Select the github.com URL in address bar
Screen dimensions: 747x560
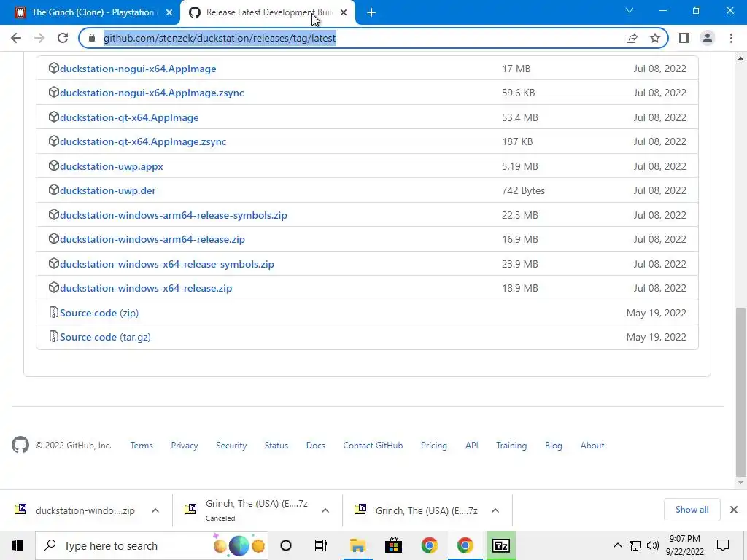pyautogui.click(x=220, y=38)
